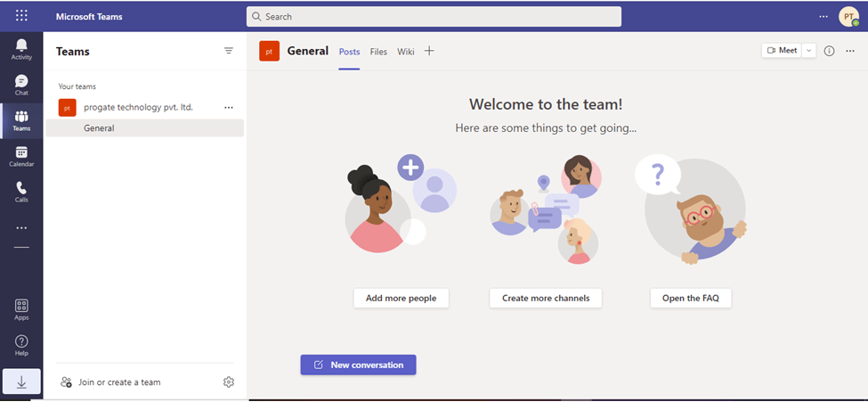The height and width of the screenshot is (410, 868).
Task: Expand more apps ellipsis in sidebar
Action: pyautogui.click(x=21, y=228)
